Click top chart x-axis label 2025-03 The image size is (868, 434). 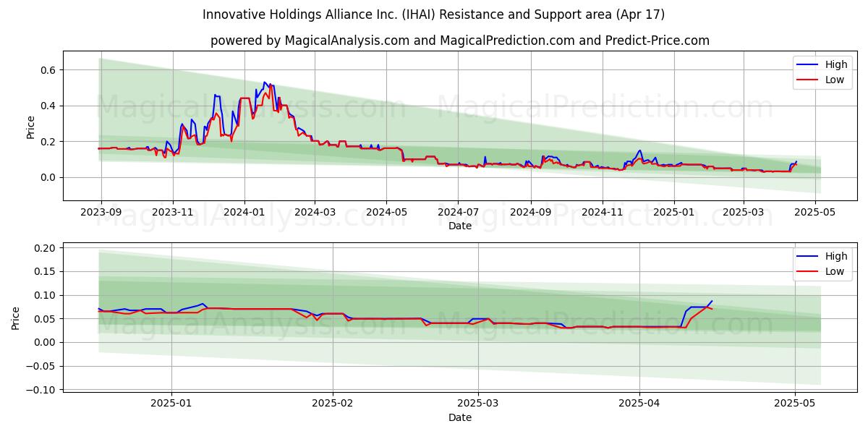(x=743, y=212)
